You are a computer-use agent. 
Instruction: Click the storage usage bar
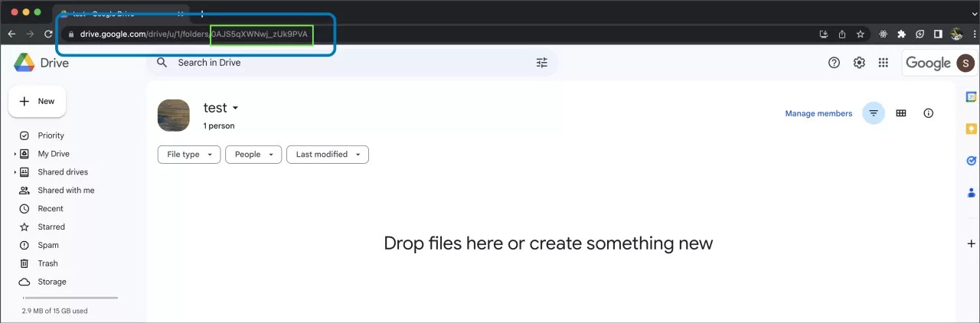click(70, 298)
